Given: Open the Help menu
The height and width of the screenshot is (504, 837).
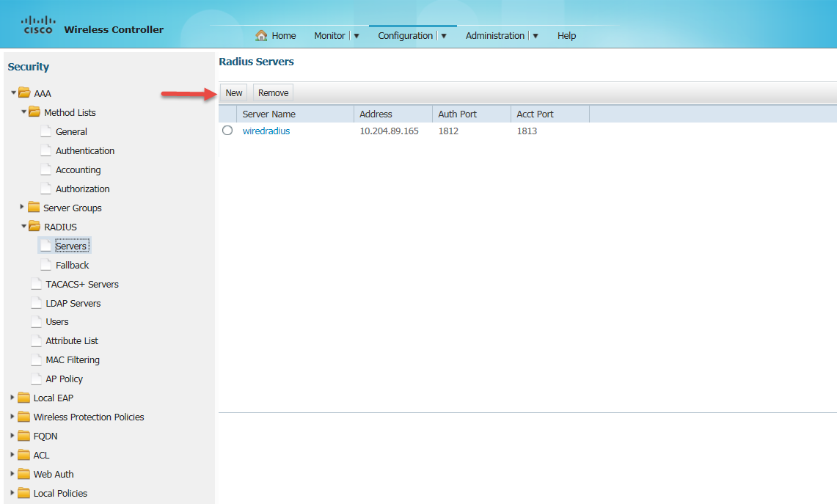Looking at the screenshot, I should [566, 36].
